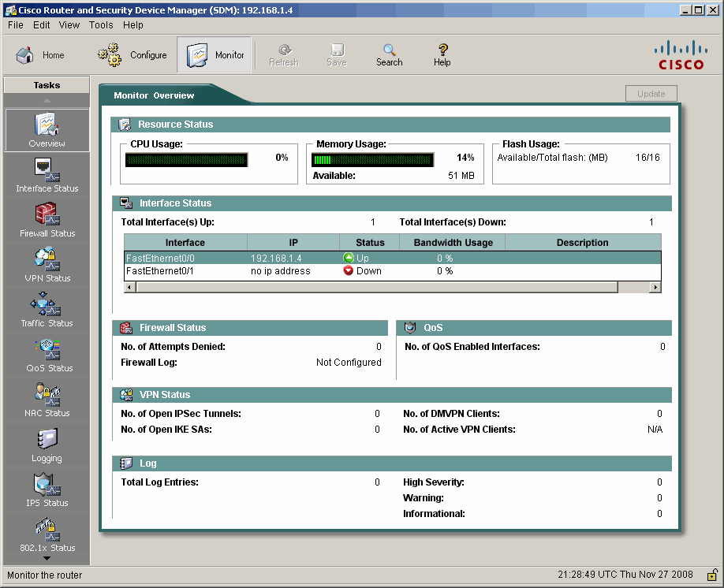Select the Monitor Overview tab
This screenshot has height=588, width=724.
coord(155,95)
